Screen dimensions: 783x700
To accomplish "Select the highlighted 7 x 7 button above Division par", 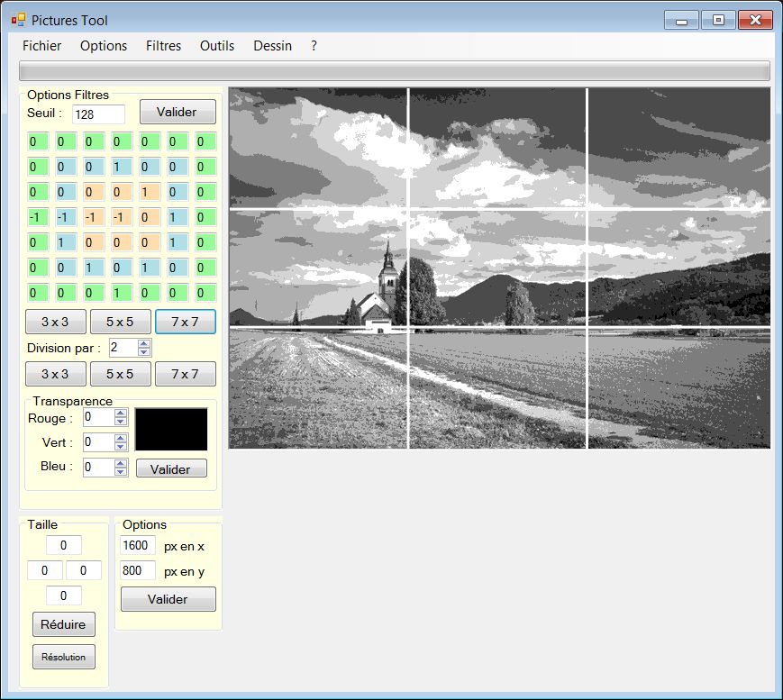I will pos(186,322).
